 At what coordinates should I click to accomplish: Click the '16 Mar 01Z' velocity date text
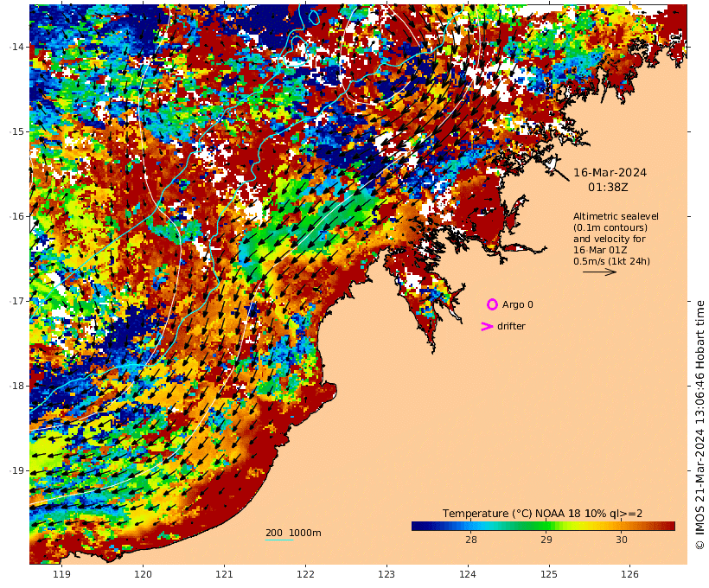coord(600,250)
